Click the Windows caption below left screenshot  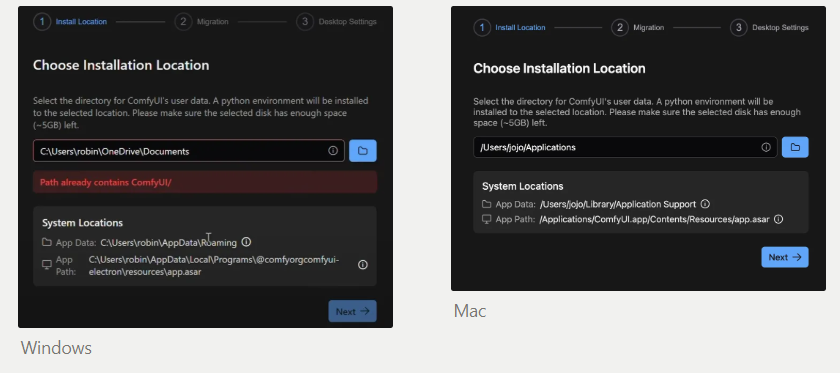click(56, 348)
